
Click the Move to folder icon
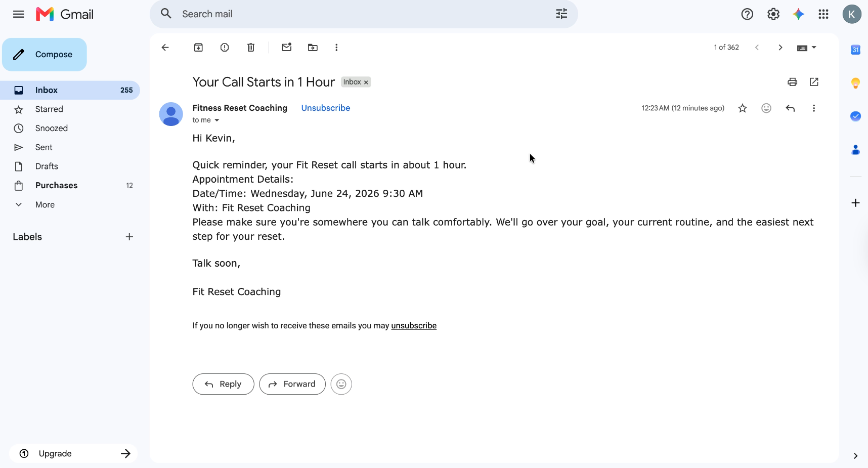coord(313,48)
